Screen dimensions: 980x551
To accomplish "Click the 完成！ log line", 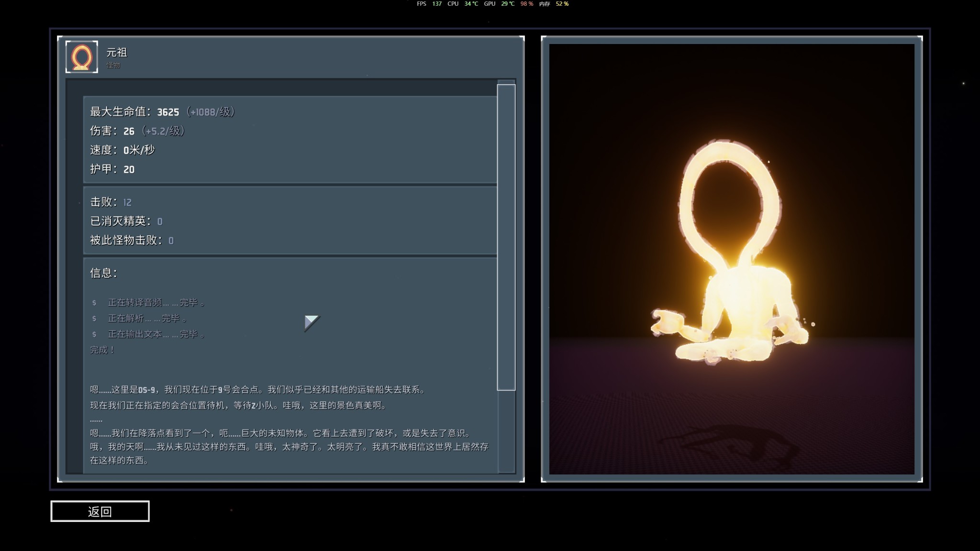I will pos(102,350).
